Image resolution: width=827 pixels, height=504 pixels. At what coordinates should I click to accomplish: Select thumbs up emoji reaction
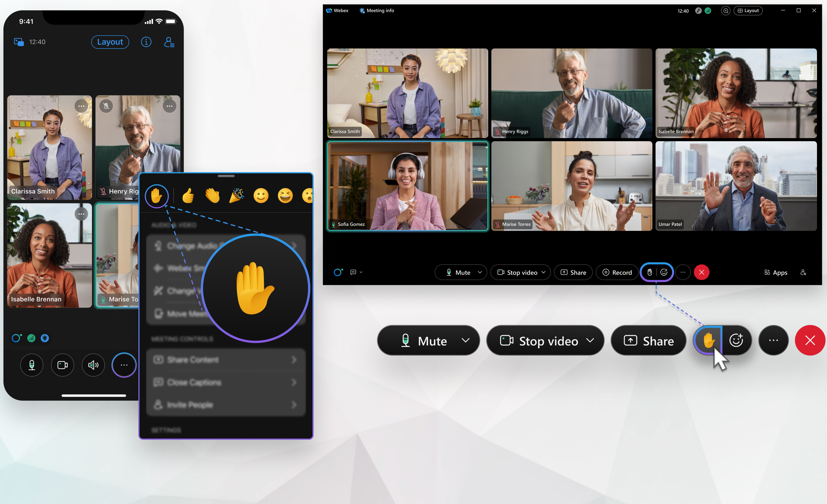(188, 195)
